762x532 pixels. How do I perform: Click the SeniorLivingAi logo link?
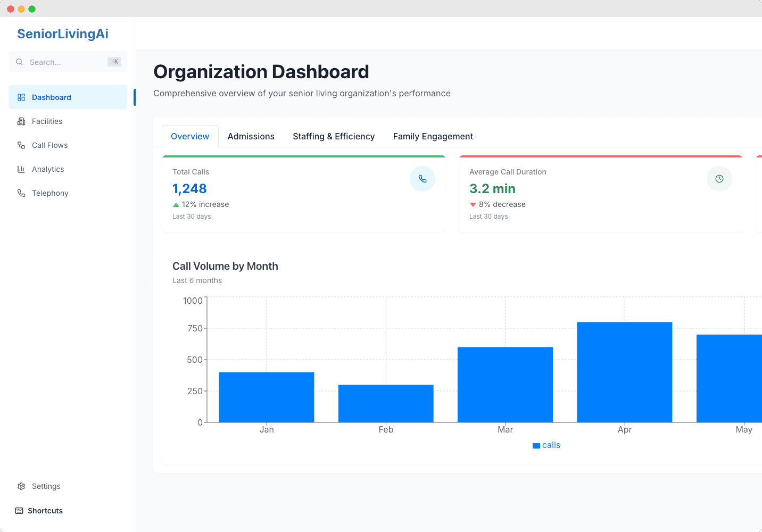(x=63, y=34)
